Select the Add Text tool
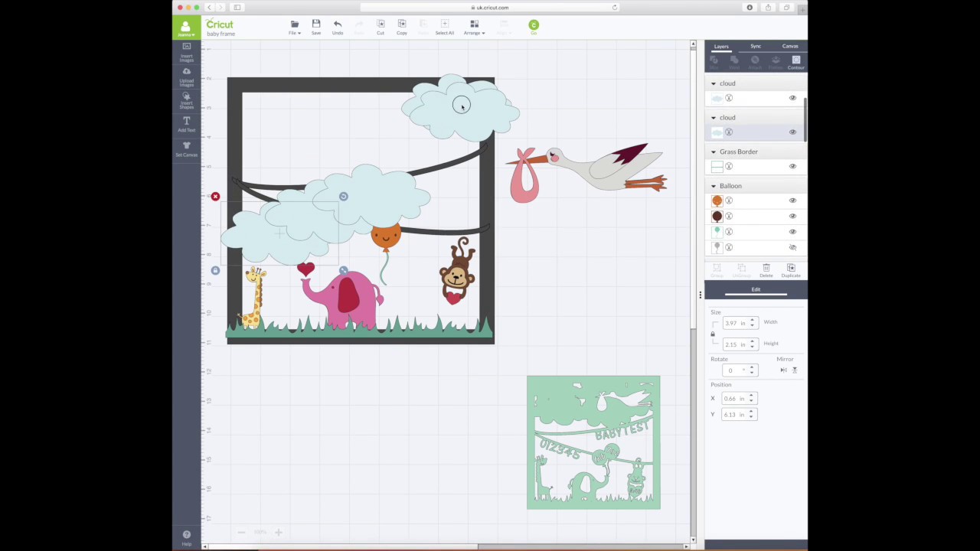This screenshot has width=980, height=551. pos(187,124)
